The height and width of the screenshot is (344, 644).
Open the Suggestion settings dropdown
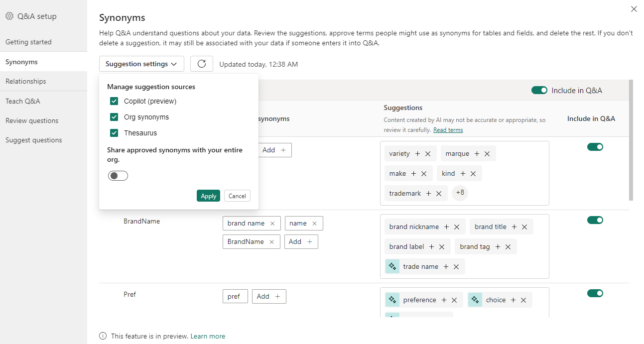click(141, 64)
